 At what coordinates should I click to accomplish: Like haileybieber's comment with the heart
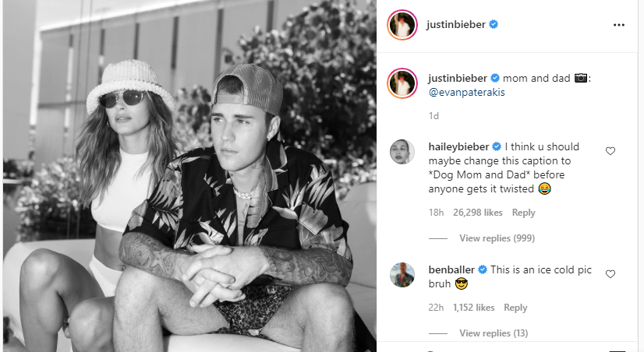610,151
